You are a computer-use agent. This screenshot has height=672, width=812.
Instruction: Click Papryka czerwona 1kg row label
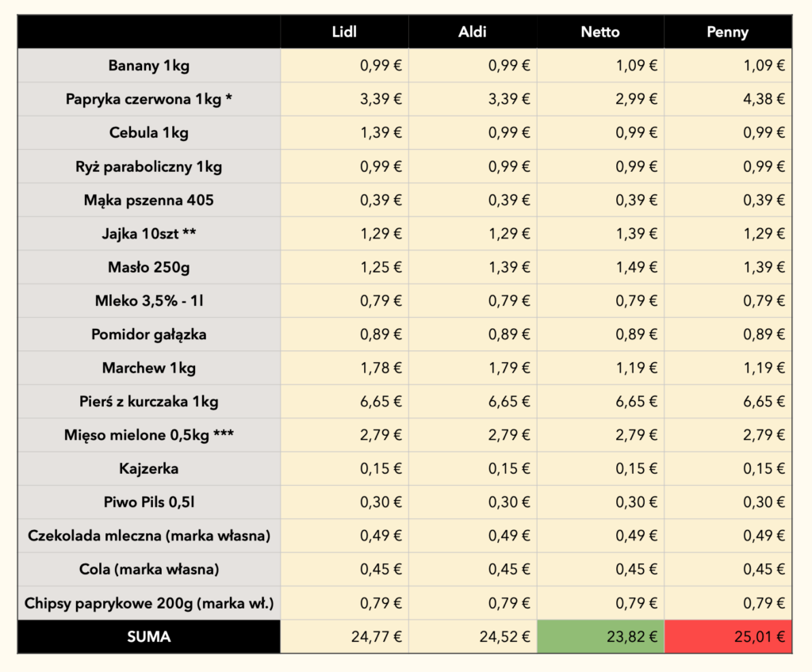149,99
